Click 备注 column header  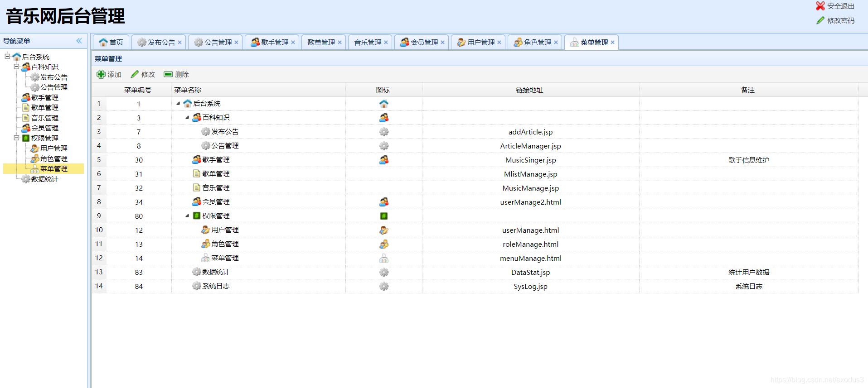click(x=748, y=90)
